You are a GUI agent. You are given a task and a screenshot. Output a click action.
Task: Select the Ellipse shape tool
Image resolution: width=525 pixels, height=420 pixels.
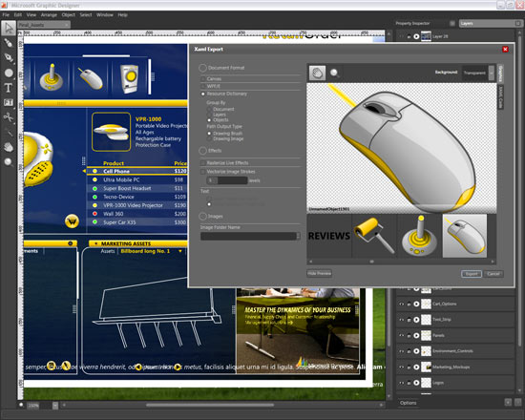click(x=9, y=73)
